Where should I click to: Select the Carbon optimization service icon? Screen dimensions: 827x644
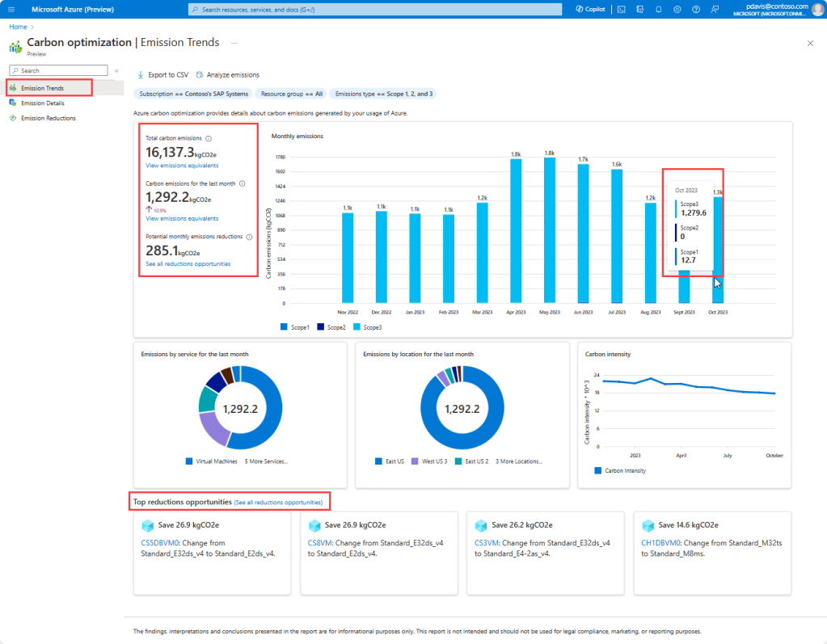tap(14, 45)
